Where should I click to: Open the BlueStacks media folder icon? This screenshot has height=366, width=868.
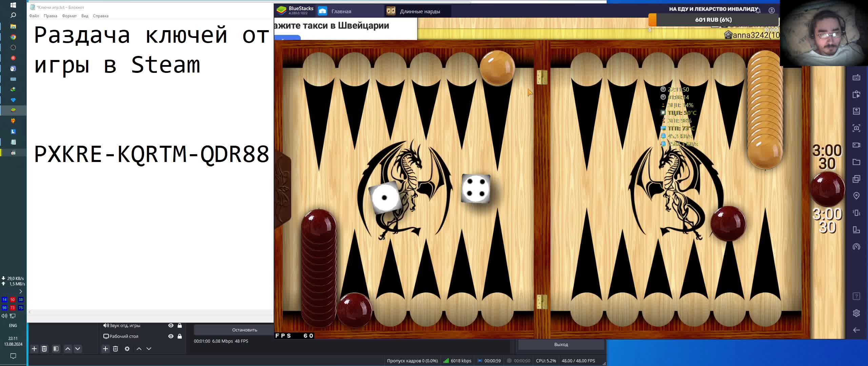[x=856, y=162]
